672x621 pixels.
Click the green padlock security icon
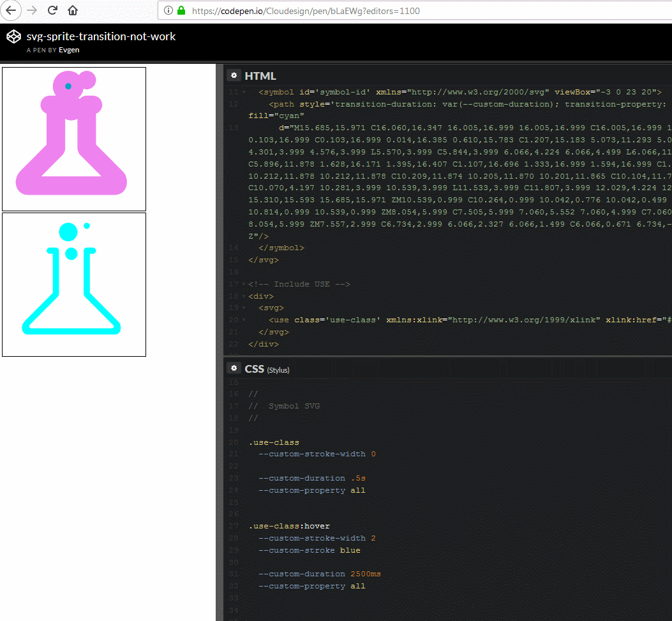pyautogui.click(x=181, y=10)
